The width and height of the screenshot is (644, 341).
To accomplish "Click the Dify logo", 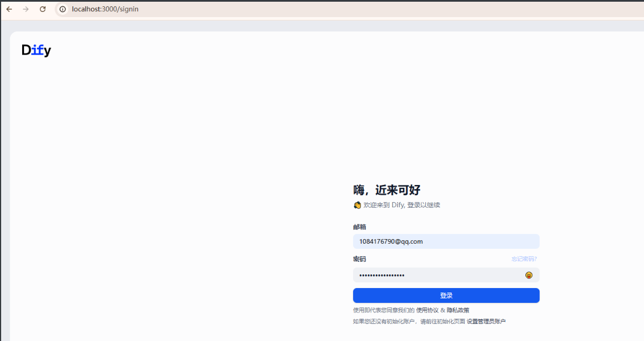I will coord(36,50).
